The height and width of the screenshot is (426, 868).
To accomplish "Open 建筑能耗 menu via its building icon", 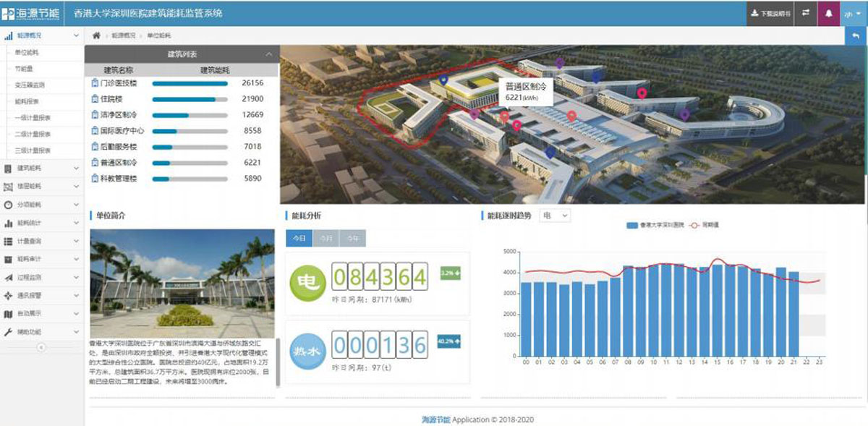I will pyautogui.click(x=8, y=169).
